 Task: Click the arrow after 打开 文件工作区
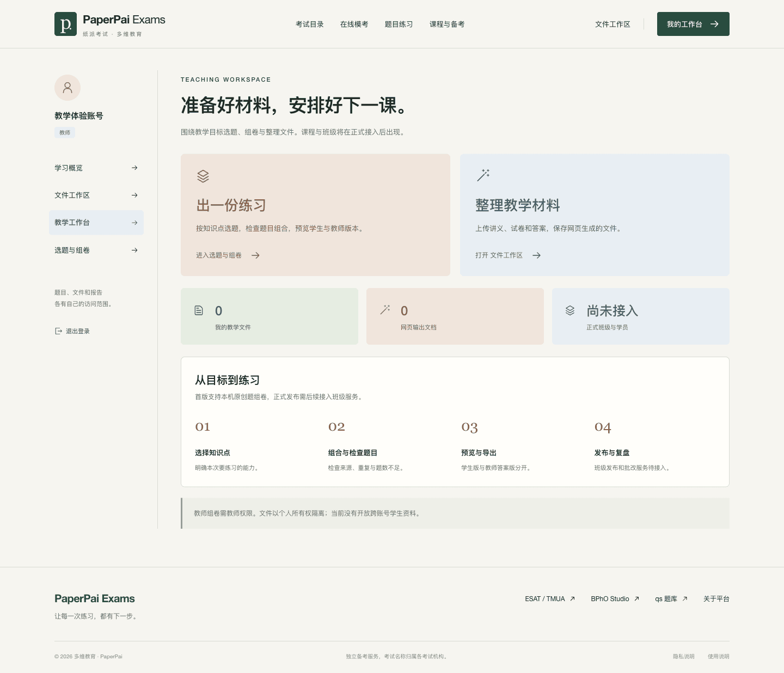(536, 255)
